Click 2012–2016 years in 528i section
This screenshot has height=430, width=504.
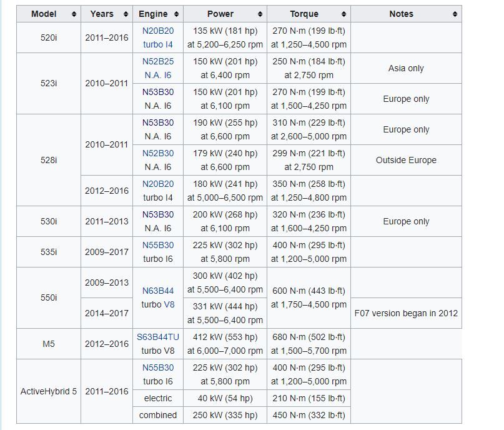[107, 191]
